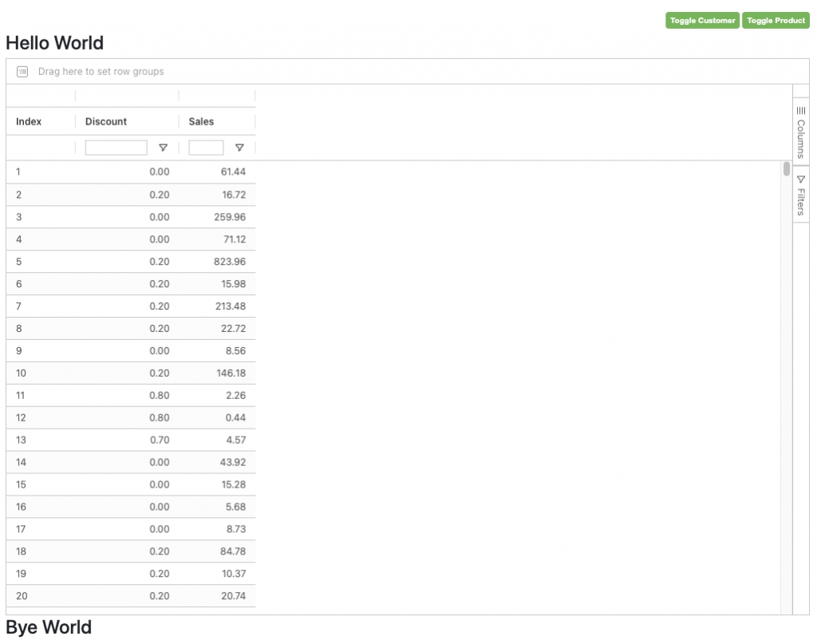Sort by the Index column header
Image resolution: width=817 pixels, height=644 pixels.
tap(30, 121)
